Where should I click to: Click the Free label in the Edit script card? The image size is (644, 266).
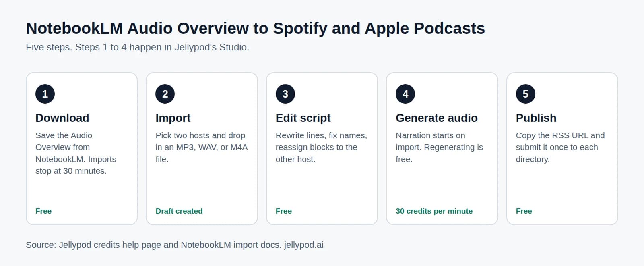click(284, 211)
